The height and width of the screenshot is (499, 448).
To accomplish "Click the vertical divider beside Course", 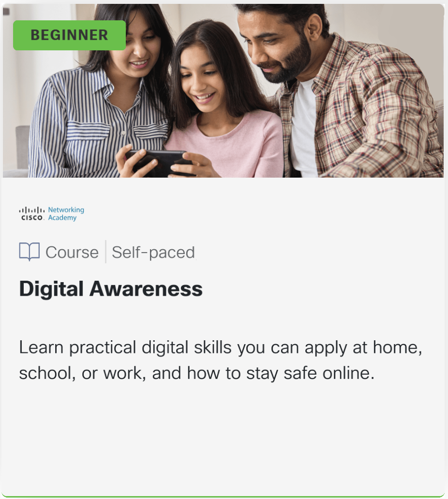I will [105, 252].
